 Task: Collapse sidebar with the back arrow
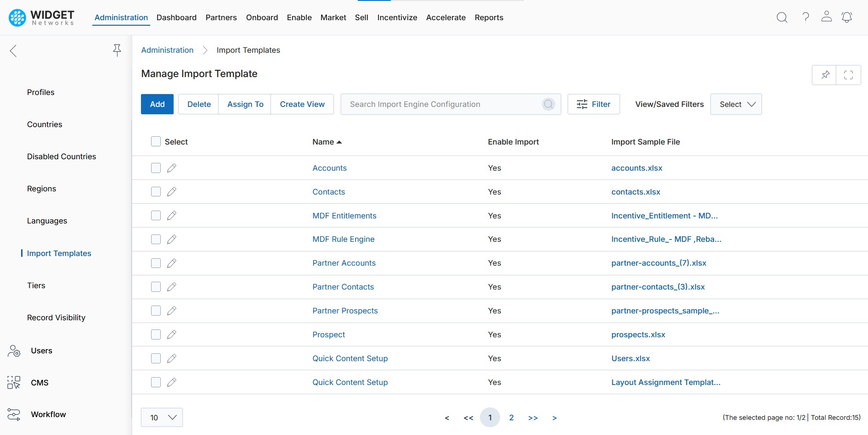pos(13,51)
